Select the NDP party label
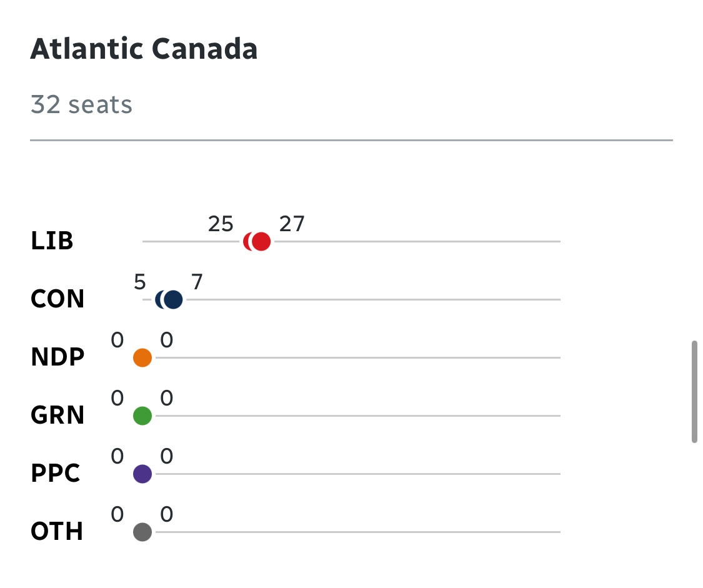The height and width of the screenshot is (588, 703). click(x=57, y=357)
